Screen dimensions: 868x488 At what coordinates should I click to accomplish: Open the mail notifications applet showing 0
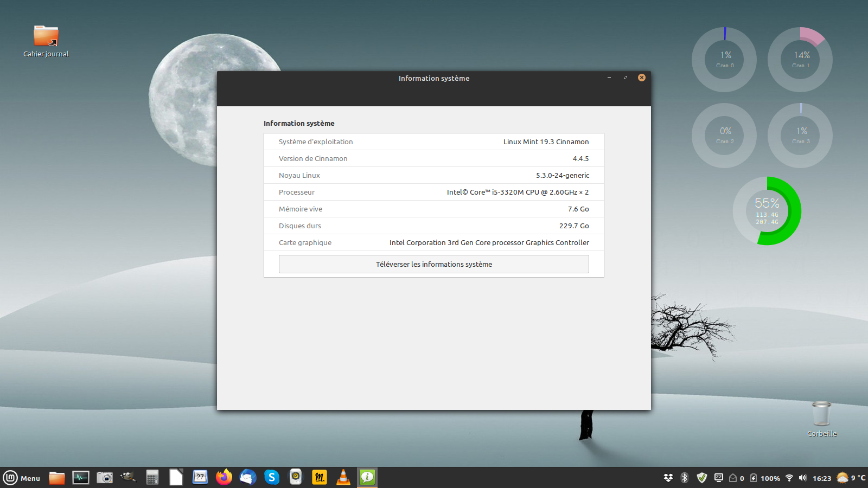[736, 478]
